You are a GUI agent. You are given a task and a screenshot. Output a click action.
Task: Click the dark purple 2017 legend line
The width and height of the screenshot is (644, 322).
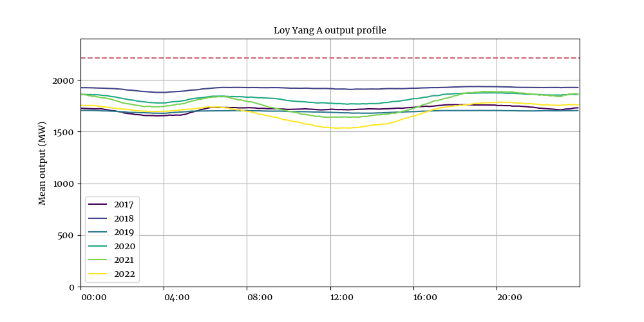98,204
